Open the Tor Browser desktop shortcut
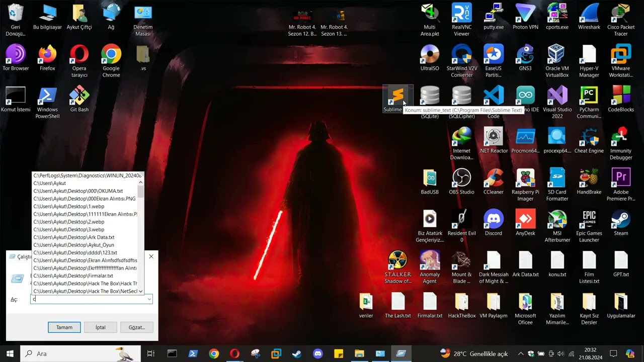644x362 pixels. [x=16, y=58]
